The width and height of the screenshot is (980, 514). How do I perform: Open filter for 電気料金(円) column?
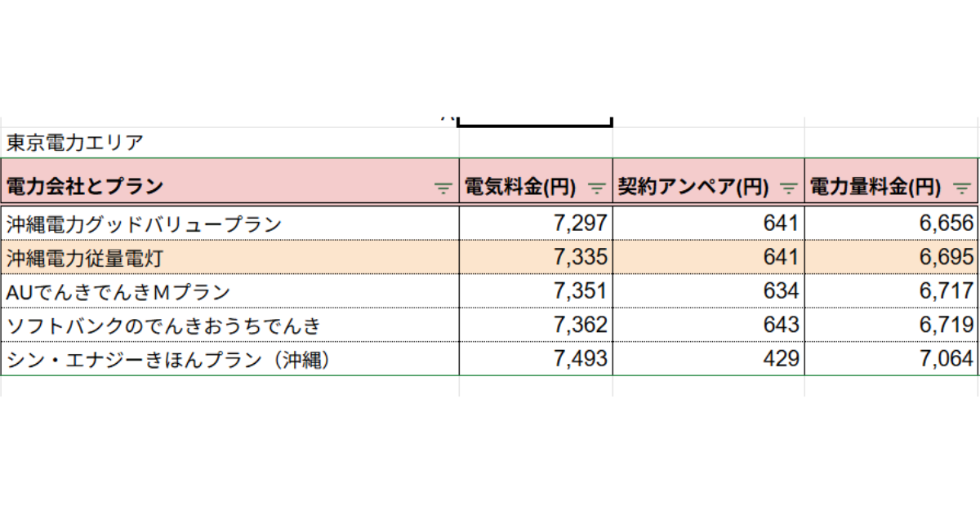pos(597,188)
